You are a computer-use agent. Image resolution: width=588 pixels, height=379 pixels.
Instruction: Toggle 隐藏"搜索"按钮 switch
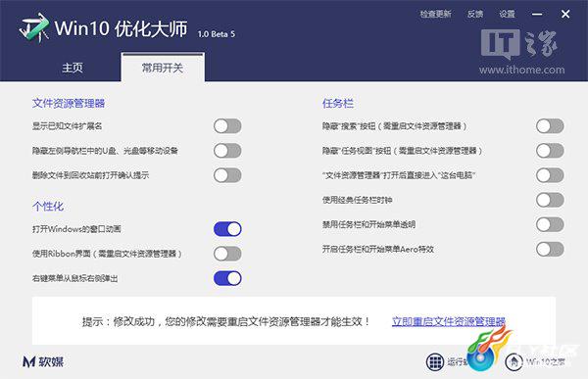[x=550, y=126]
